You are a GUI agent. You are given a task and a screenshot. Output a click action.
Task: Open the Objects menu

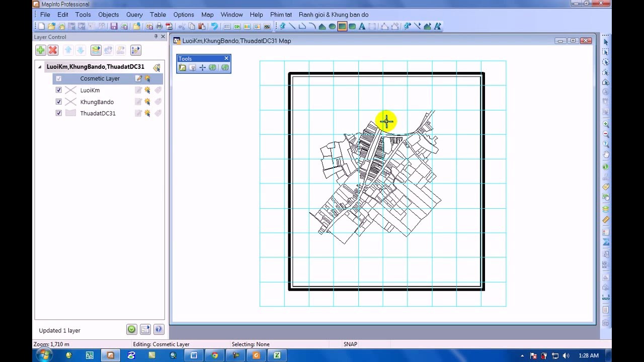[x=109, y=15]
